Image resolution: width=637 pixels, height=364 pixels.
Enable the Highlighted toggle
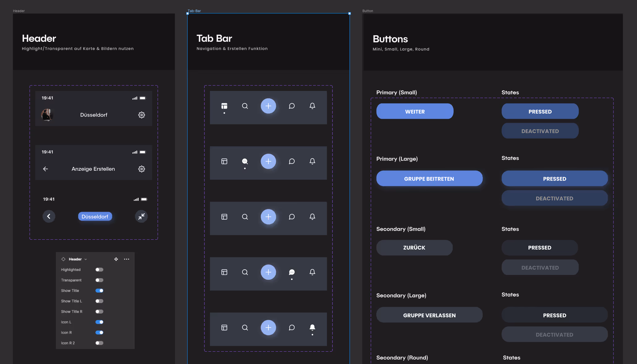(x=99, y=270)
